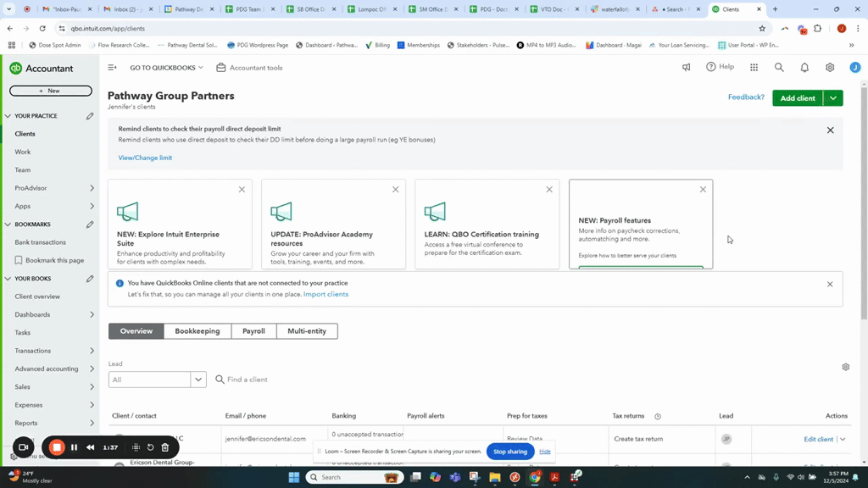Click the Windows taskbar search box
This screenshot has width=868, height=488.
pyautogui.click(x=354, y=477)
